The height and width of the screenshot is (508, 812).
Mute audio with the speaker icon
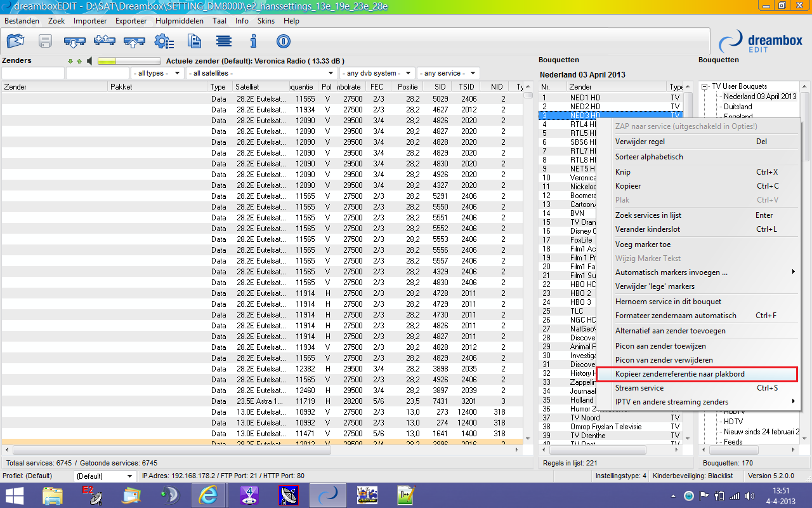[90, 62]
